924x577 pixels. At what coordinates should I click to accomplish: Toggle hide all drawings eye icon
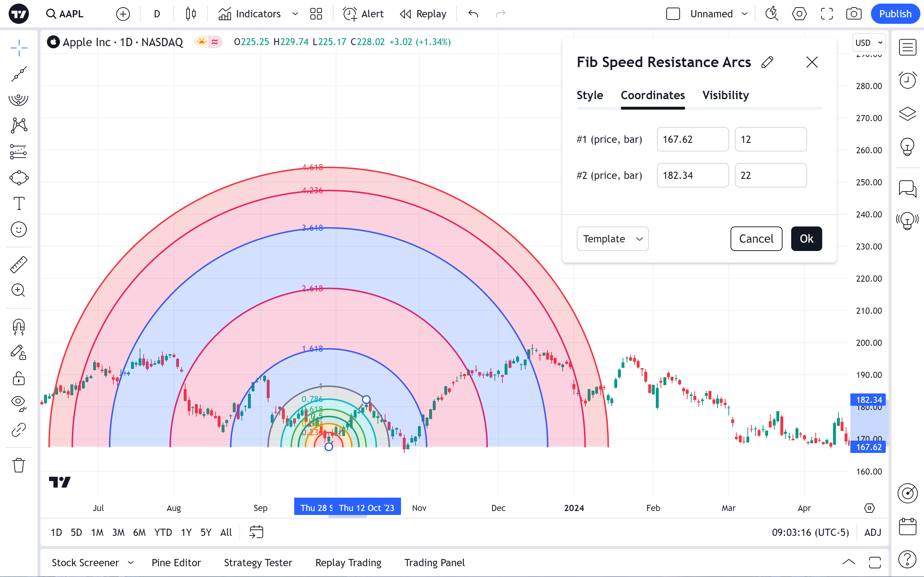[x=18, y=402]
